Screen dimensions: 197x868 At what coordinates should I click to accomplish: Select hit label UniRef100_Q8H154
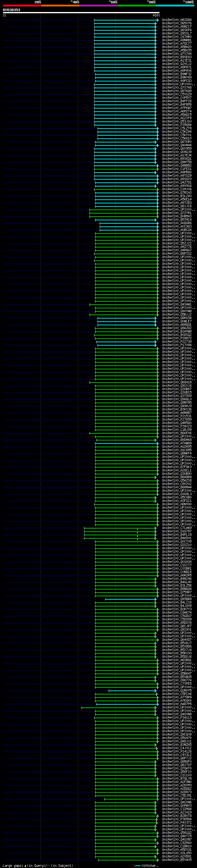click(177, 318)
